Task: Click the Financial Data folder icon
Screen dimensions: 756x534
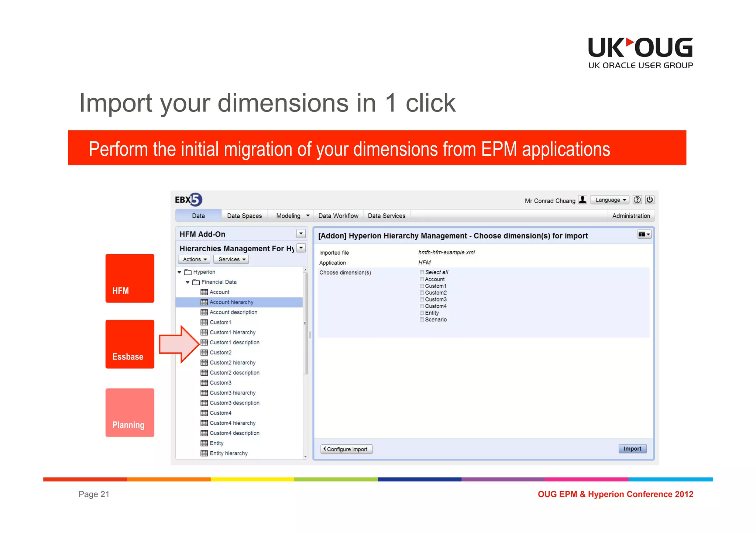Action: click(x=196, y=282)
